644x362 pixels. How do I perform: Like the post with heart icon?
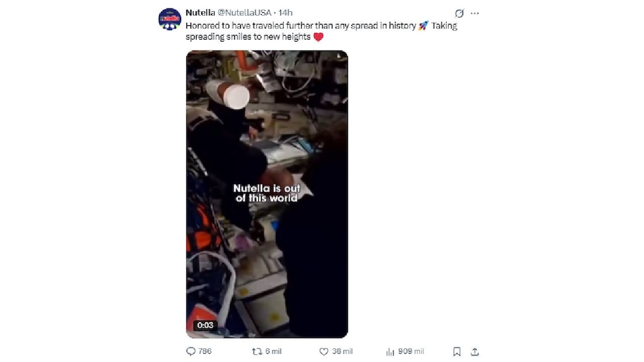324,352
